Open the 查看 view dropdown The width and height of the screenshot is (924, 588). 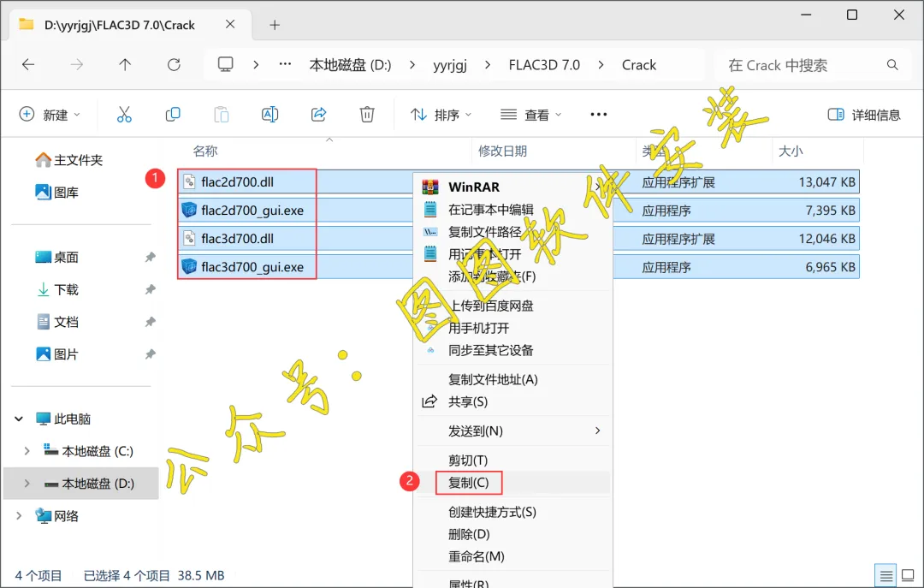coord(530,115)
